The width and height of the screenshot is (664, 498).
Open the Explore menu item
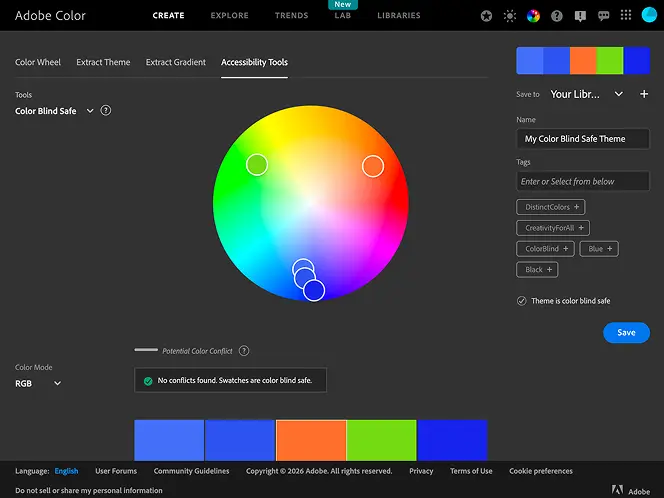tap(229, 16)
